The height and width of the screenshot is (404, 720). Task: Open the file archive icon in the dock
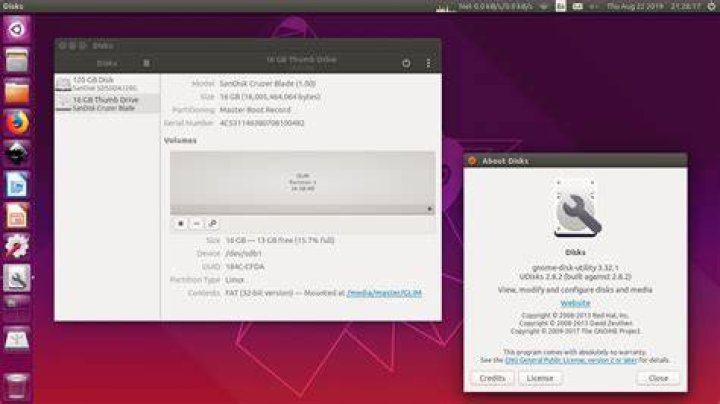[17, 60]
